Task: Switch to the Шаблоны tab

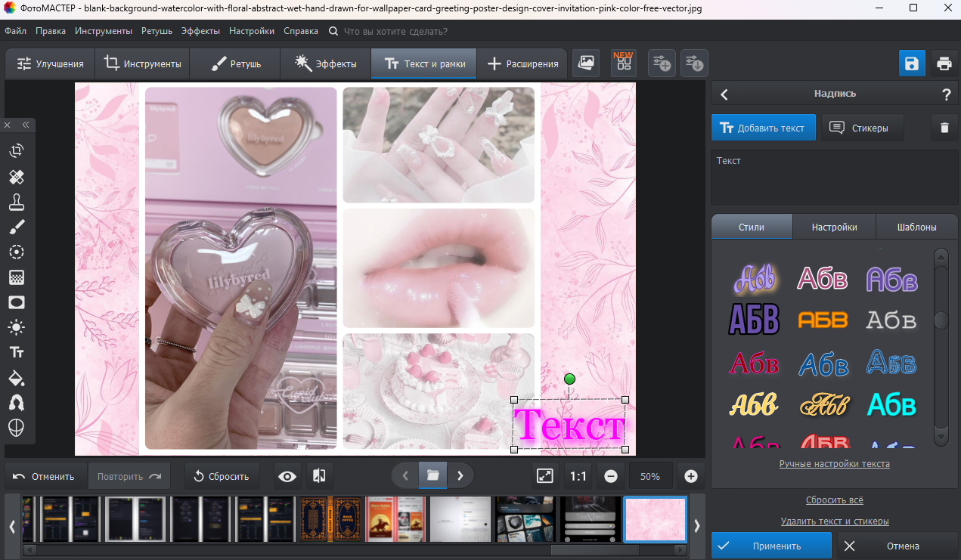Action: pos(916,227)
